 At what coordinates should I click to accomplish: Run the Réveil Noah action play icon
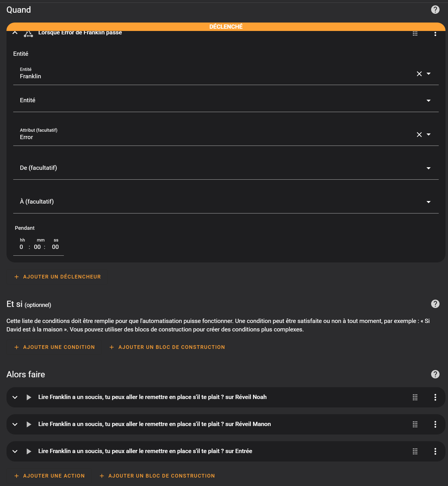click(x=29, y=397)
